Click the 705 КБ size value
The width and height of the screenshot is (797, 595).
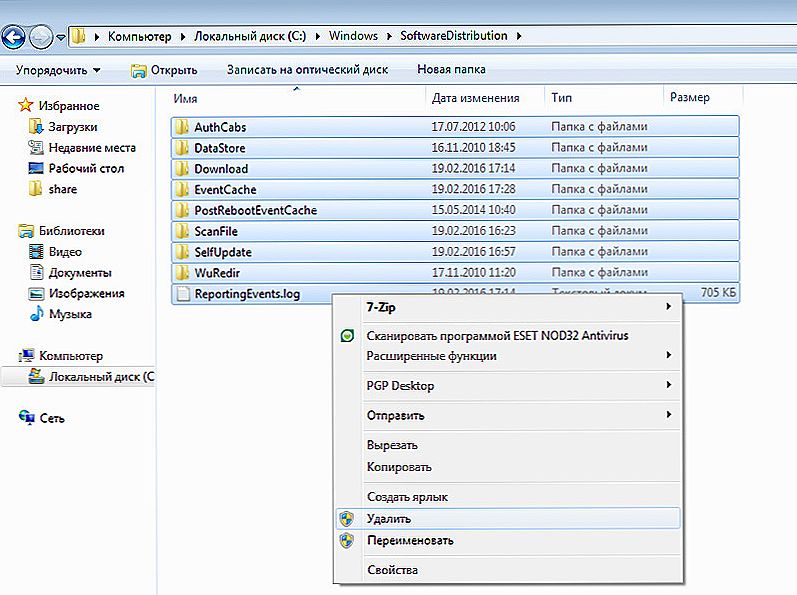[x=718, y=293]
